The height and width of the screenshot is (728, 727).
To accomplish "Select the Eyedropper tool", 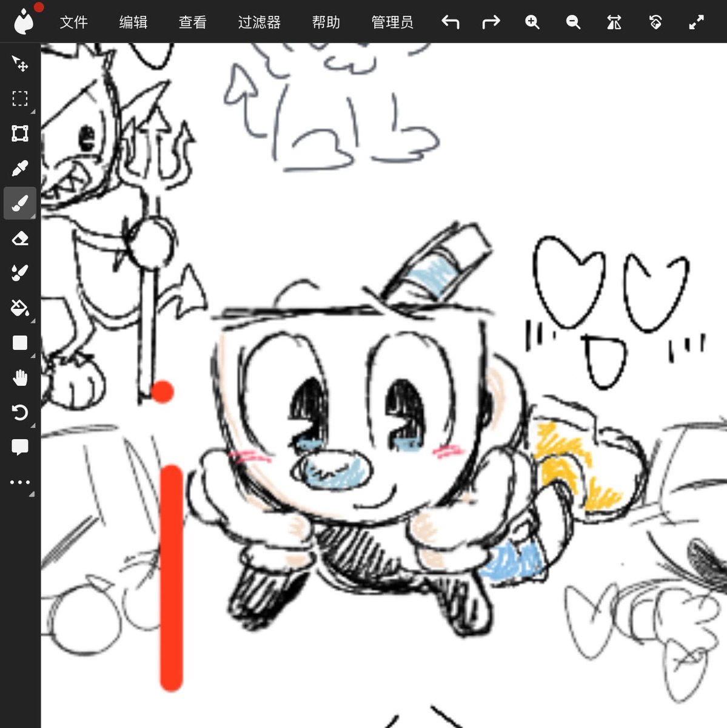I will [x=20, y=168].
